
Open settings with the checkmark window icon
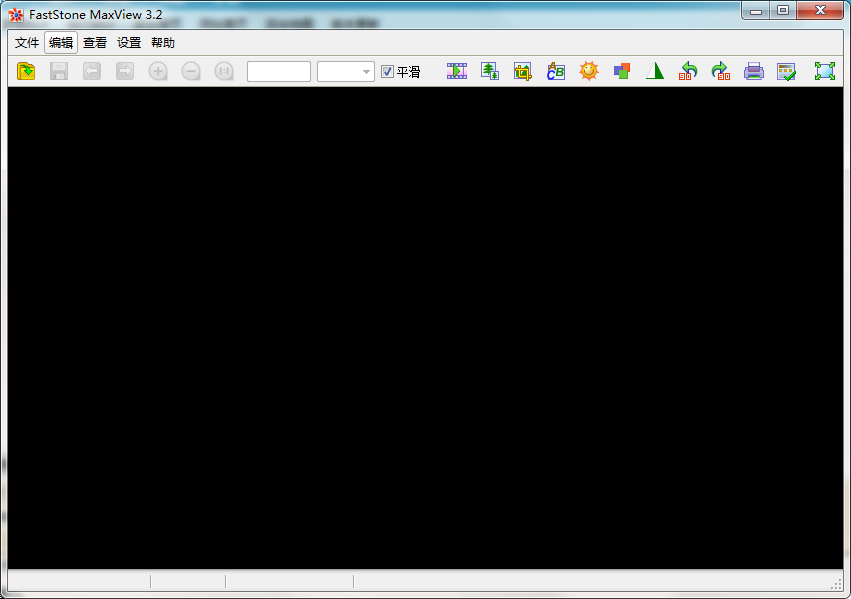click(787, 71)
